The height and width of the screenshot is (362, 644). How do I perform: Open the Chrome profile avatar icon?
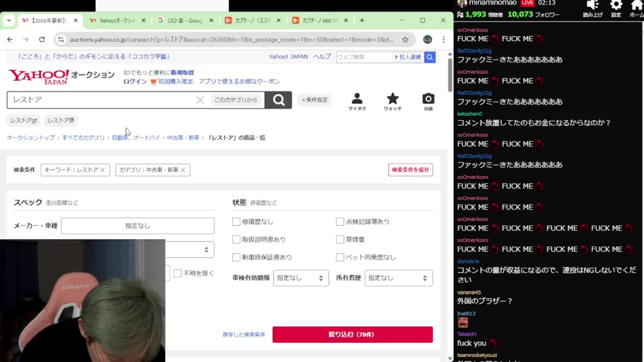tap(427, 39)
